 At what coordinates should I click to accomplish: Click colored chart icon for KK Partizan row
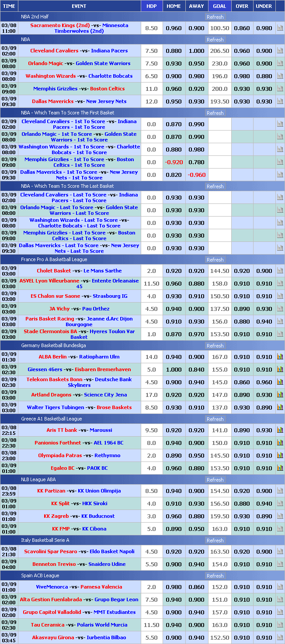click(280, 491)
